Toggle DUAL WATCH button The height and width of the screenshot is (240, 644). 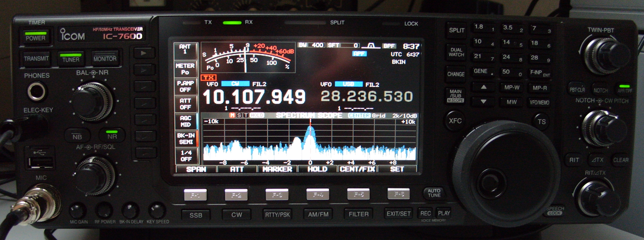tap(456, 52)
